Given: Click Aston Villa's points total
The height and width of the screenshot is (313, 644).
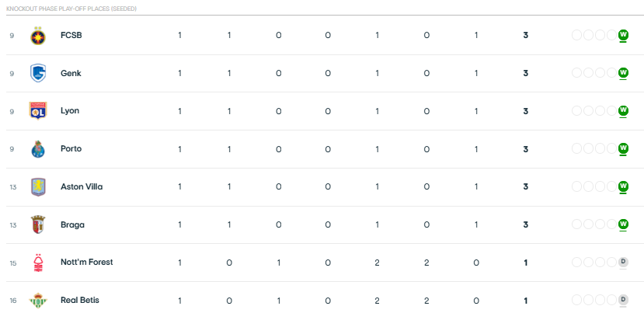Looking at the screenshot, I should click(525, 187).
